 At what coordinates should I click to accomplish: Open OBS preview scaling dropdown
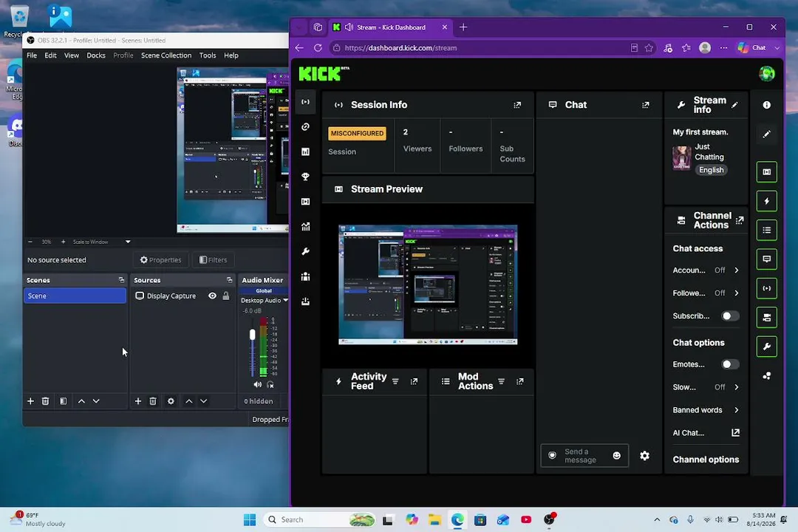128,242
